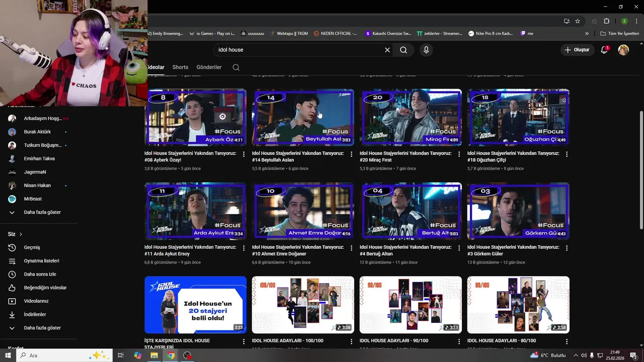The height and width of the screenshot is (362, 644).
Task: Show hidden system tray icons chevron
Action: 576,355
